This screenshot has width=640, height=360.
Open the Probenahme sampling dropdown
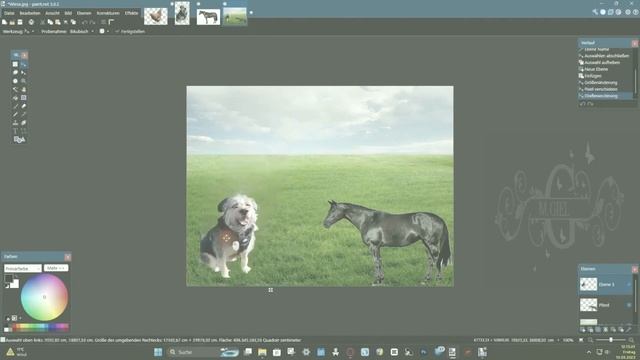click(81, 31)
